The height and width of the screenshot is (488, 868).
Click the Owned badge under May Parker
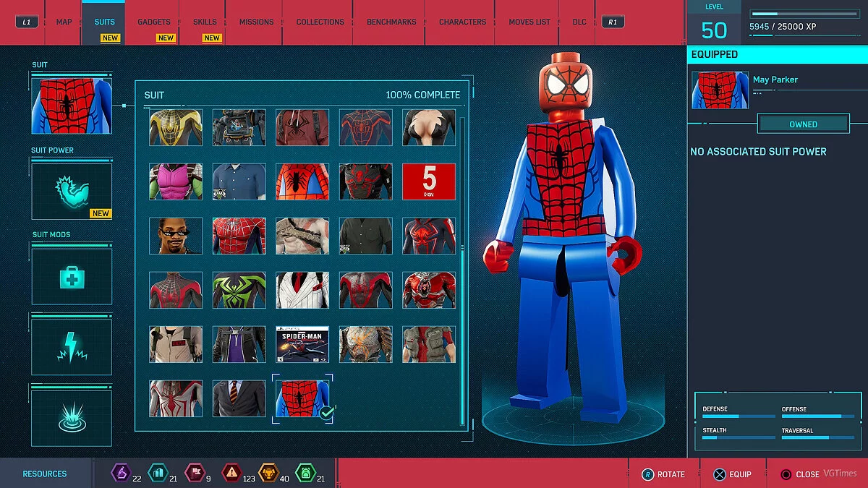[803, 124]
